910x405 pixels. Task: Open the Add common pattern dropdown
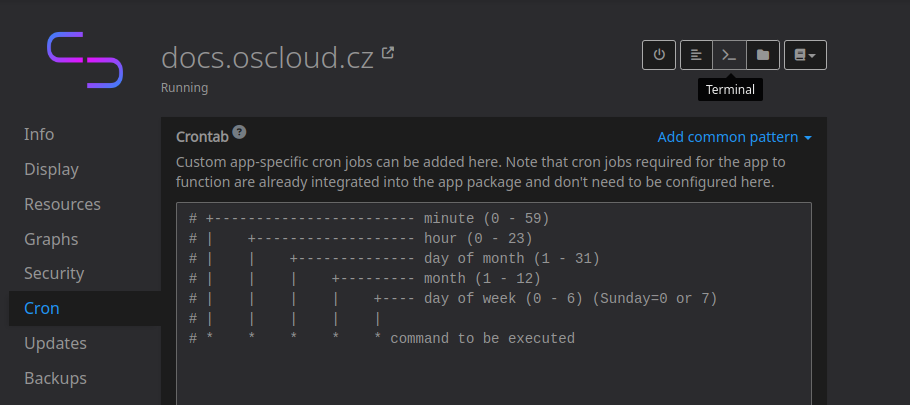(x=734, y=137)
